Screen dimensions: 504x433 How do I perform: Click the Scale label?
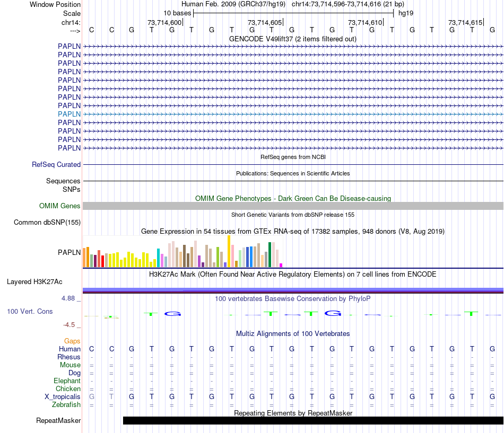[72, 13]
